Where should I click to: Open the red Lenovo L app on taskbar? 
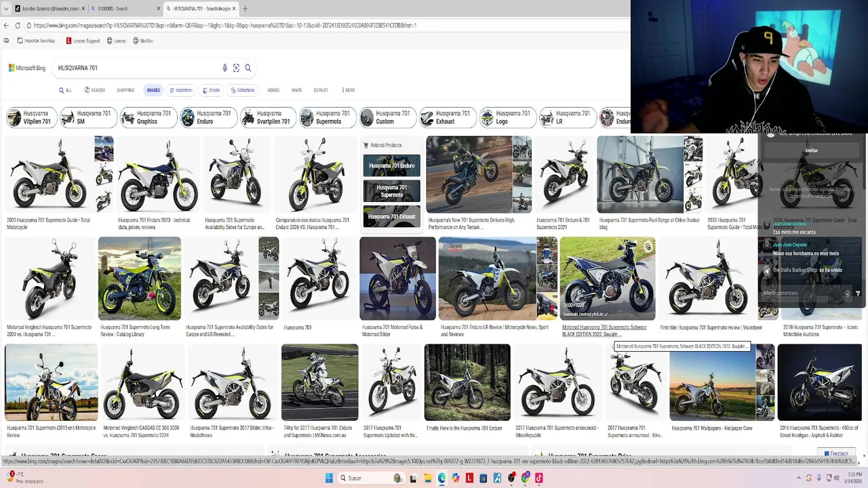(469, 478)
